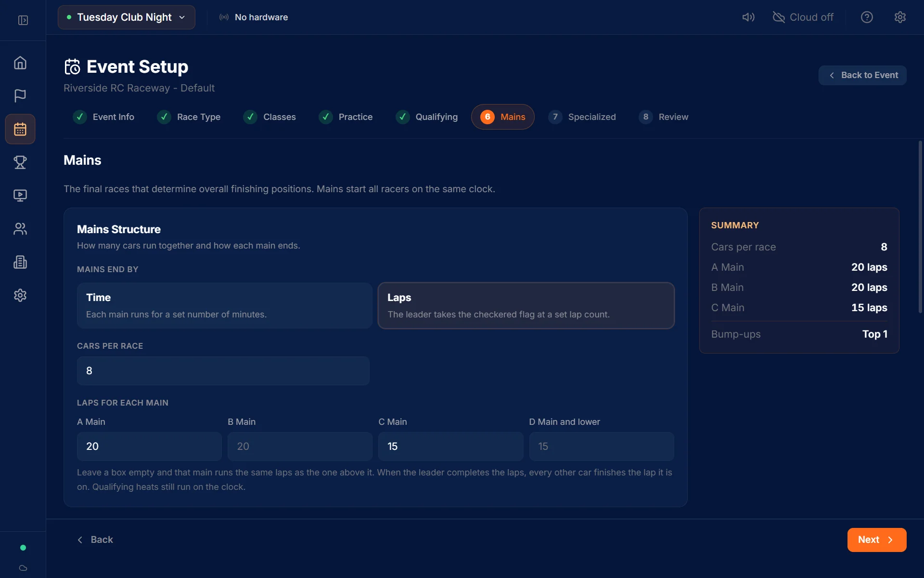Open the trophy results sidebar icon
Image resolution: width=924 pixels, height=578 pixels.
point(20,162)
